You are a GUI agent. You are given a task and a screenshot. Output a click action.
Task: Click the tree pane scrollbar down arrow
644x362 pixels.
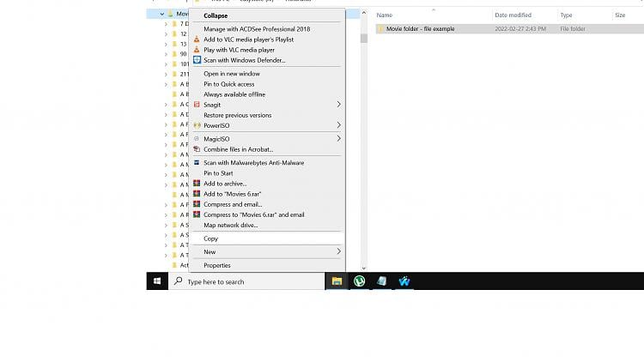click(364, 268)
